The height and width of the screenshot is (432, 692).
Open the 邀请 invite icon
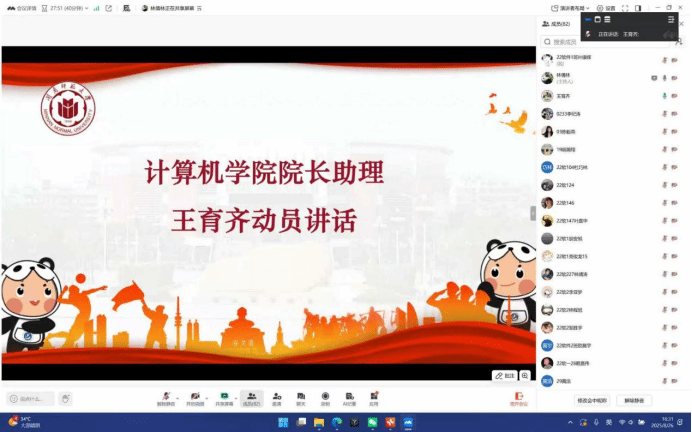[277, 396]
